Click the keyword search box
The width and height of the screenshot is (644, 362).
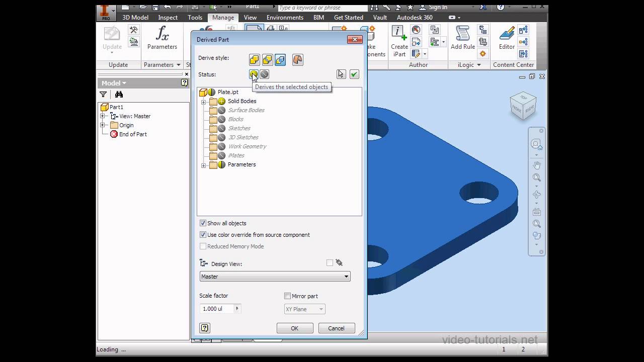pos(322,8)
